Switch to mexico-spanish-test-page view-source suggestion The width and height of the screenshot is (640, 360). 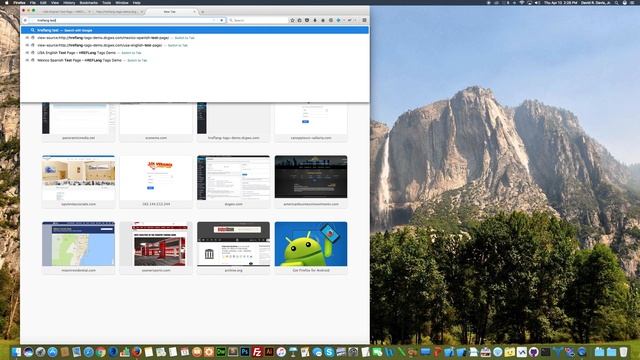click(x=195, y=38)
